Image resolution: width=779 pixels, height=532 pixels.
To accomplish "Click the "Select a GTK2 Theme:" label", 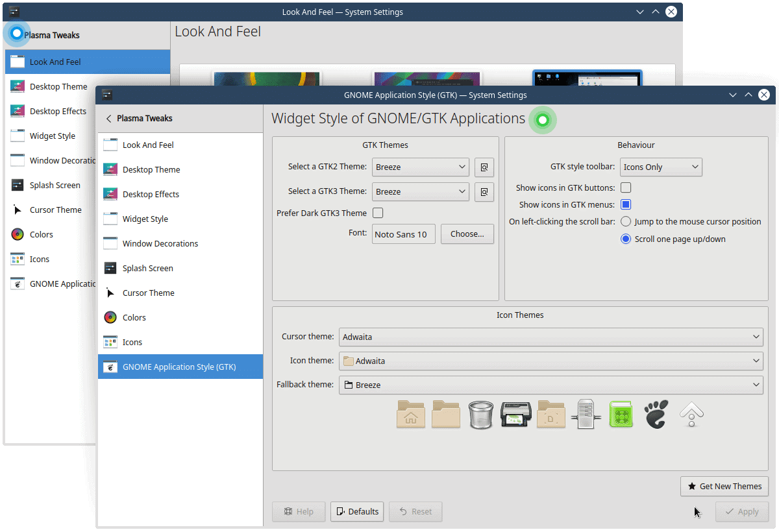I will coord(327,167).
